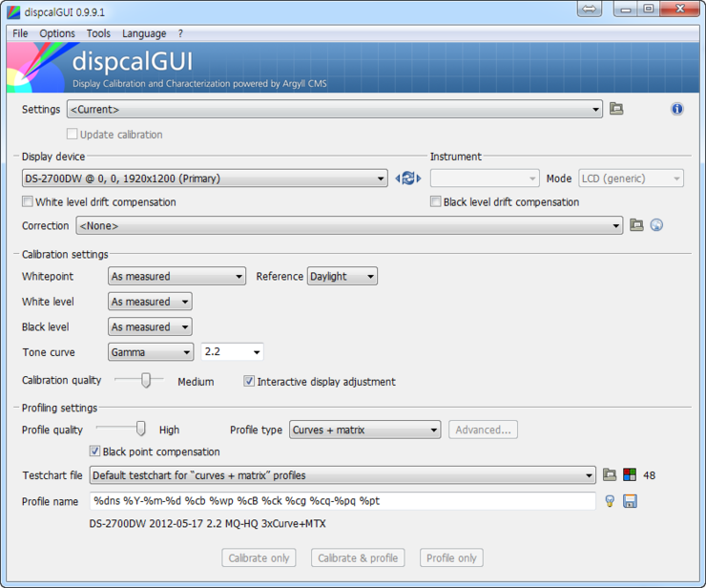Click the Medium calibration quality label
Image resolution: width=706 pixels, height=588 pixels.
click(x=196, y=382)
